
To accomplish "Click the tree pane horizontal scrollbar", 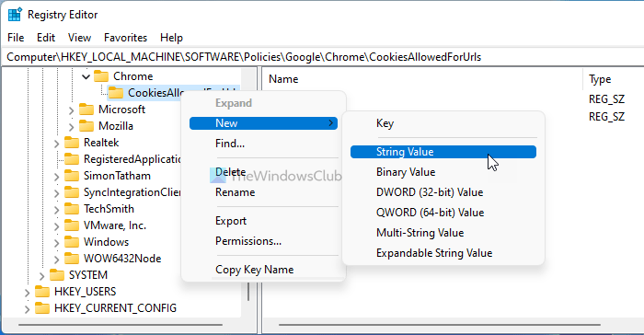I will 121,325.
